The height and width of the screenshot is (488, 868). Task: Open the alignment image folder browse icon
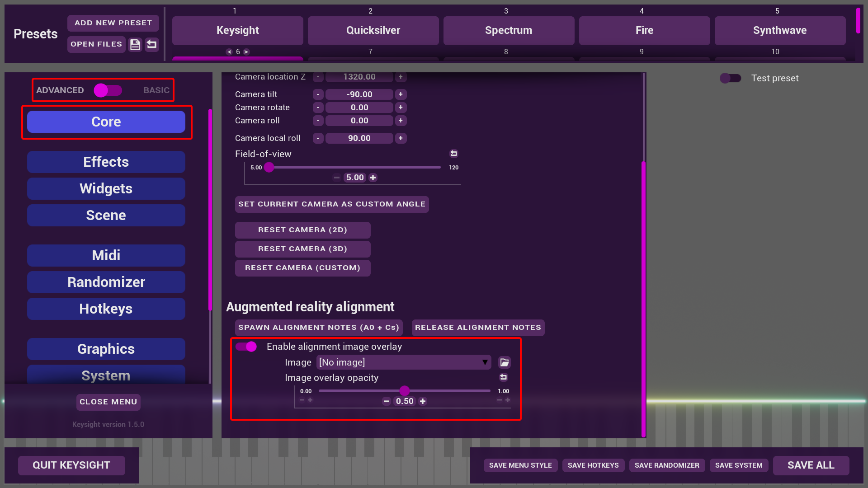(x=505, y=362)
